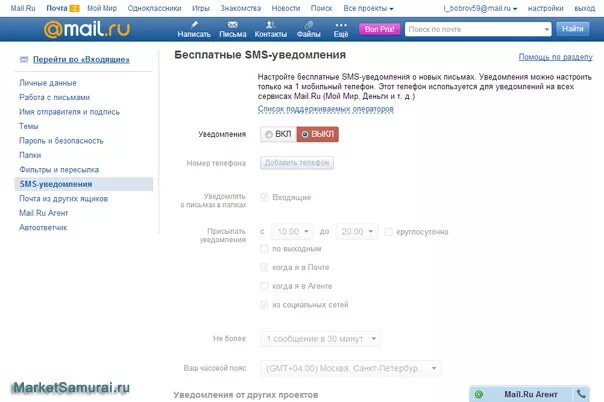Viewport: 604px width, 402px height.
Task: Go to Новости in top navigation
Action: tap(286, 8)
